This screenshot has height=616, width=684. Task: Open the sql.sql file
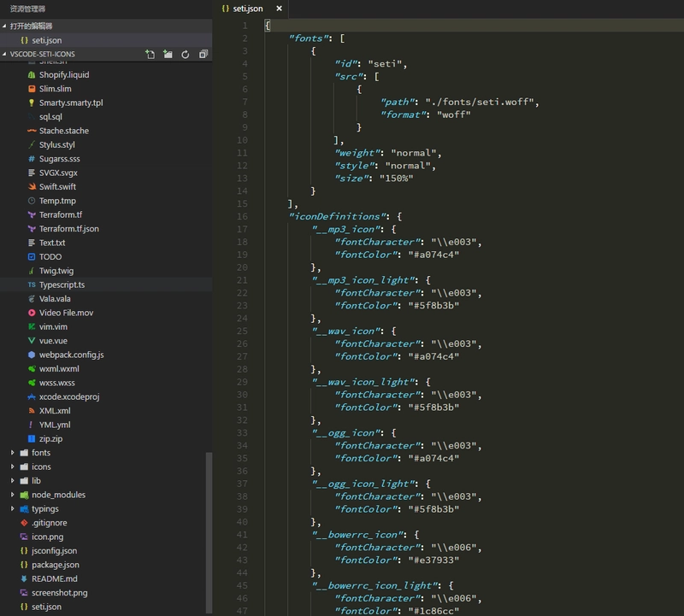pyautogui.click(x=106, y=117)
